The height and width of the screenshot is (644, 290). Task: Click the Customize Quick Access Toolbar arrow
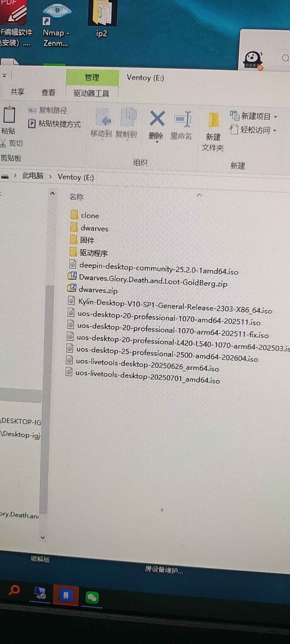coord(4,76)
